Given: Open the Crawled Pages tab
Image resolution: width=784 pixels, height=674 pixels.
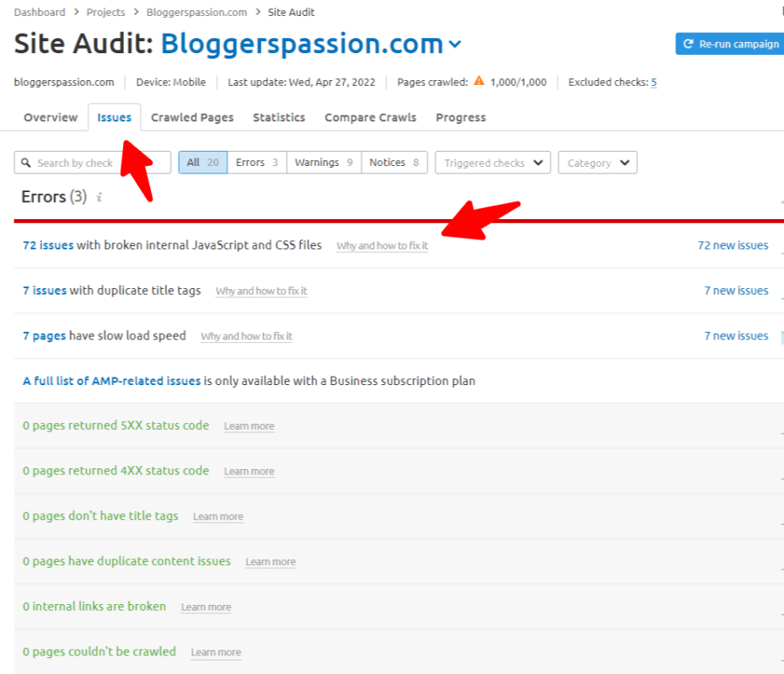Looking at the screenshot, I should (192, 117).
